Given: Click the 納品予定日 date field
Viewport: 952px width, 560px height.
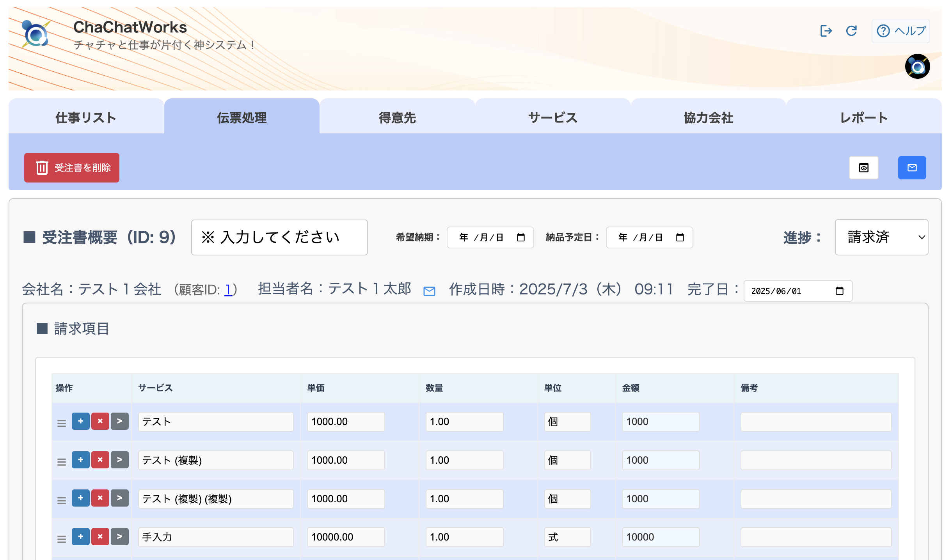Looking at the screenshot, I should pos(650,237).
